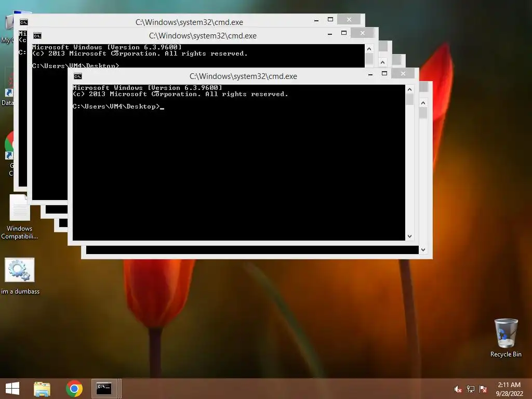Screen dimensions: 532x399
Task: Click scrollbar thumb in front cmd window
Action: [409, 99]
